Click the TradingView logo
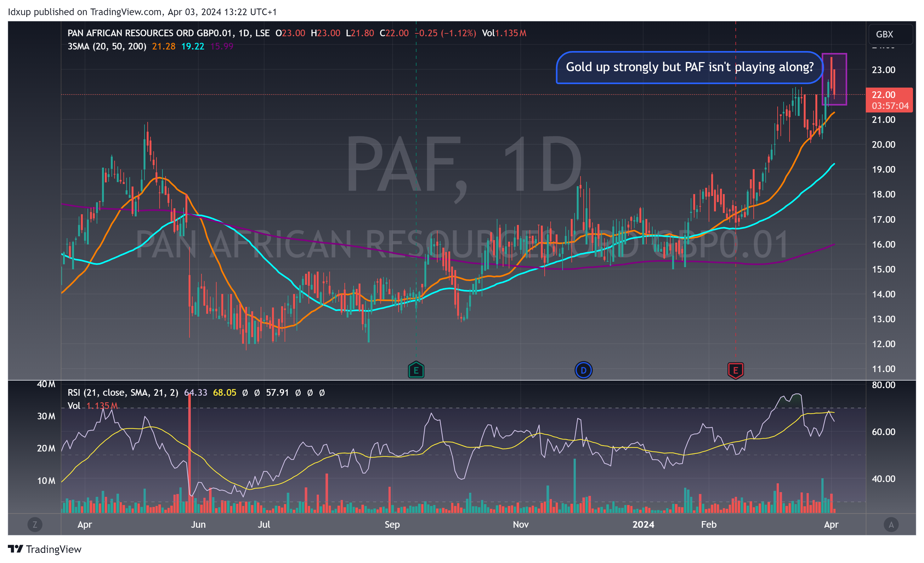 (45, 549)
